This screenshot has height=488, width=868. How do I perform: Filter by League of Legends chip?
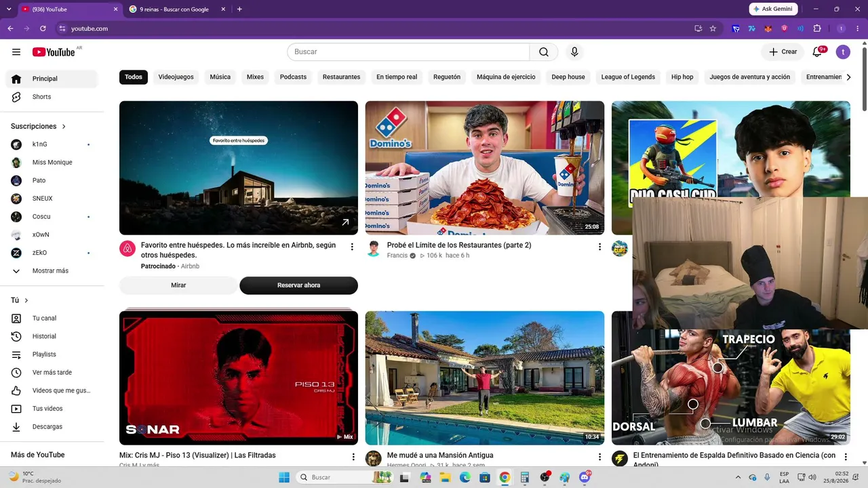(x=628, y=77)
